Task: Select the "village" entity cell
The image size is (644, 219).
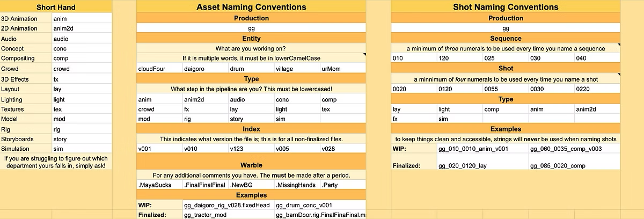Action: click(297, 69)
